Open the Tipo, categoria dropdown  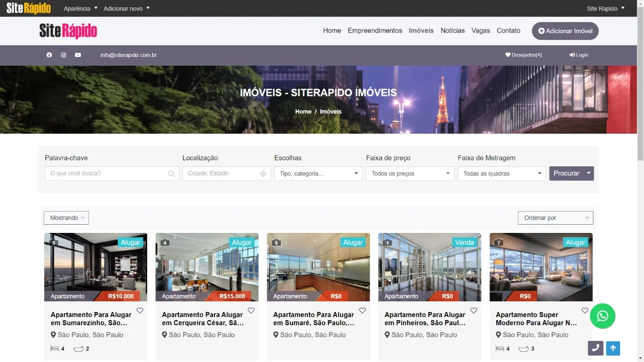click(318, 174)
